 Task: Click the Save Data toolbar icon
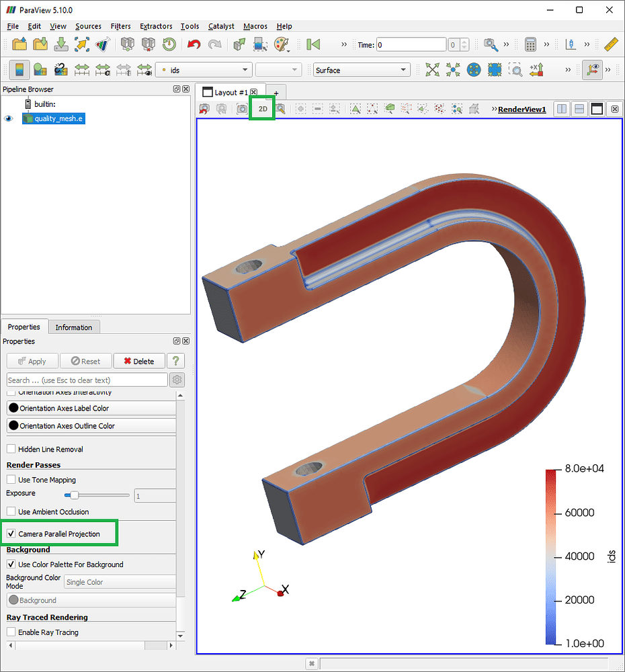[61, 44]
